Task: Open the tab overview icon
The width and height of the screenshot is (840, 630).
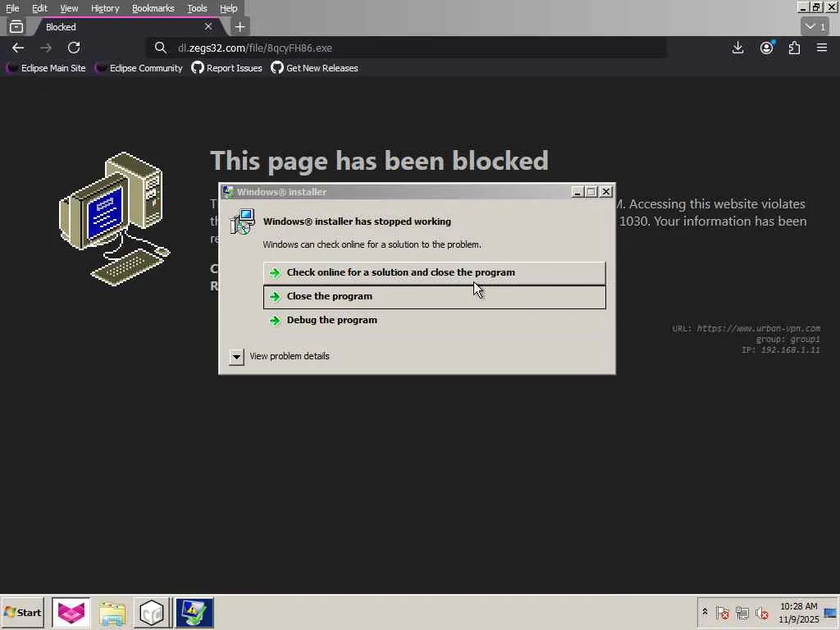Action: (16, 26)
